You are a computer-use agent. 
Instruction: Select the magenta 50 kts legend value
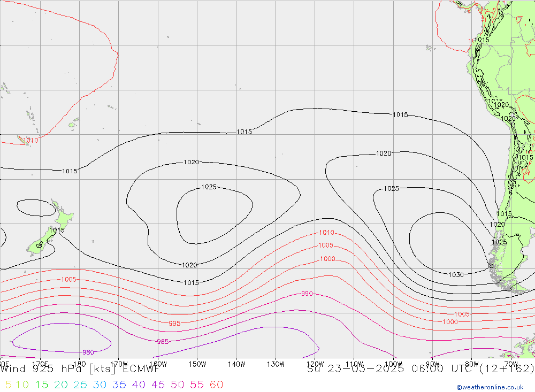[x=178, y=385]
